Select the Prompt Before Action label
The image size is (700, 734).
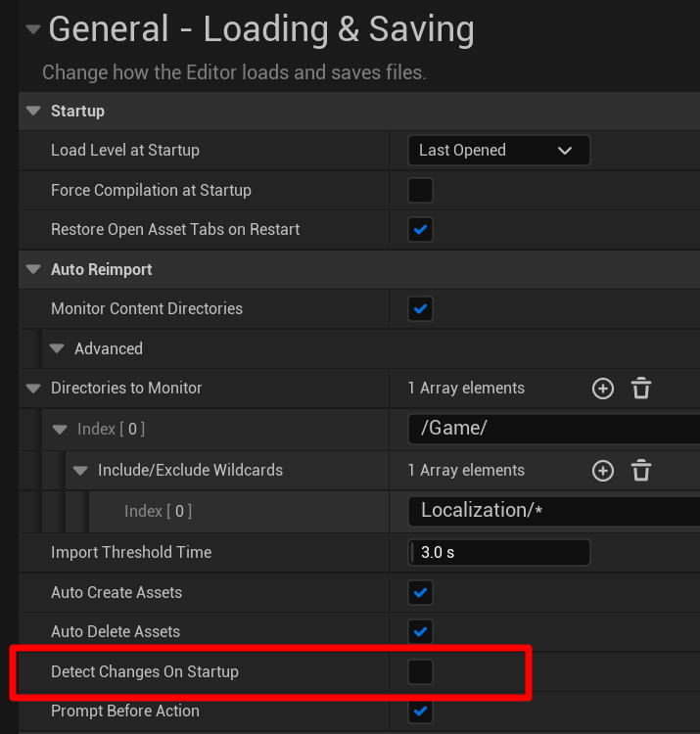[x=125, y=711]
